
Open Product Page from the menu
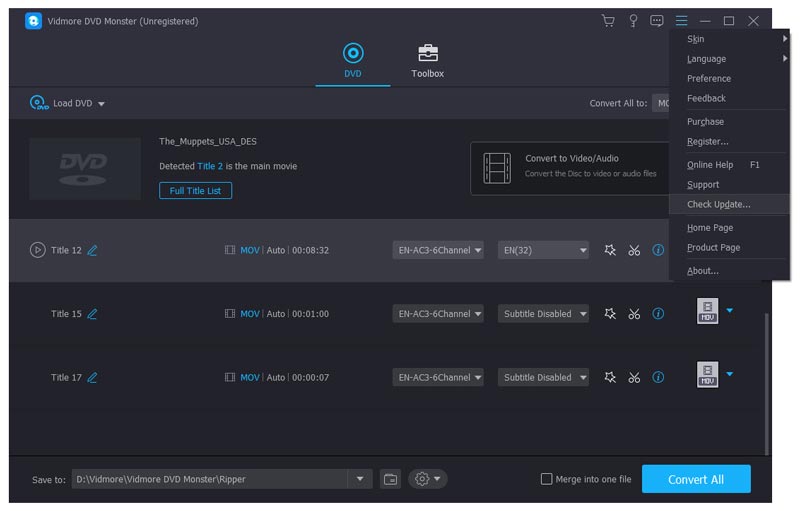[730, 247]
